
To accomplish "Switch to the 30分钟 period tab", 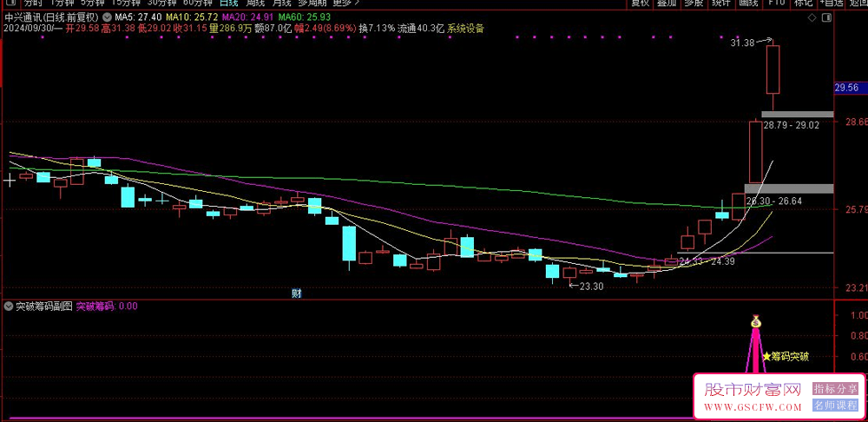I will (x=161, y=3).
